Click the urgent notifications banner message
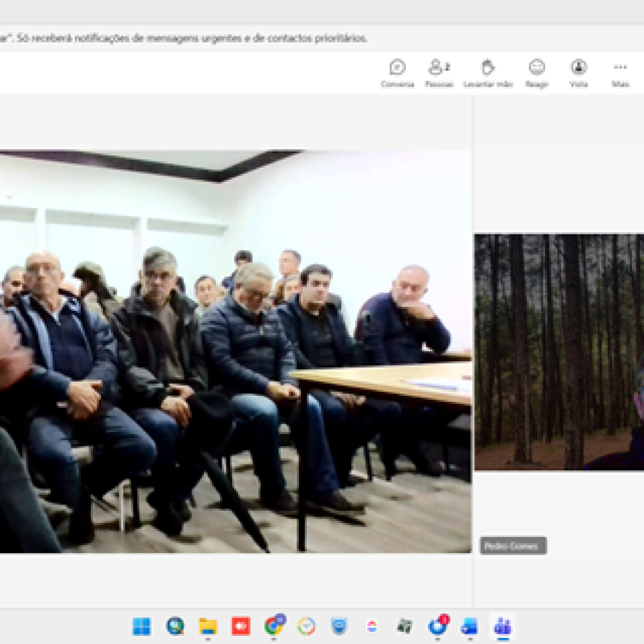 (183, 38)
